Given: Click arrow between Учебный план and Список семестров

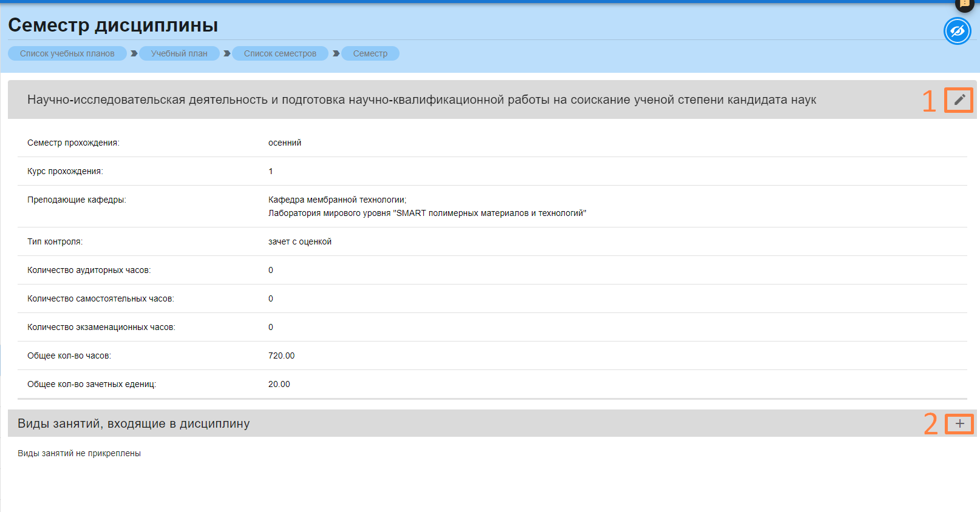Looking at the screenshot, I should tap(227, 53).
